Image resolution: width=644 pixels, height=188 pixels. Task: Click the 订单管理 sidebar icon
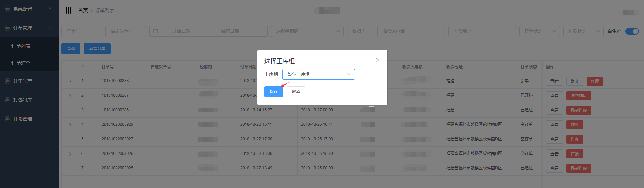[7, 28]
